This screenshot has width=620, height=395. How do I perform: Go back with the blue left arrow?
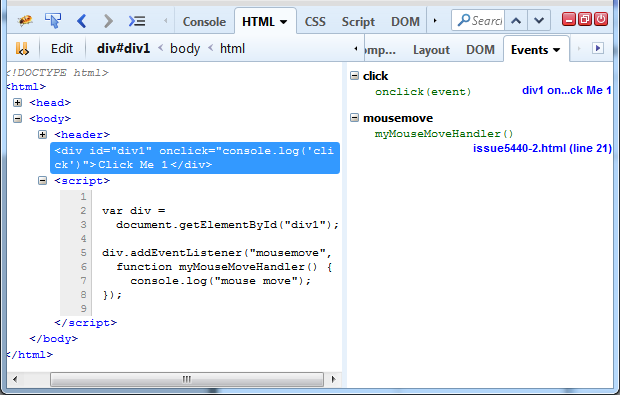[81, 21]
